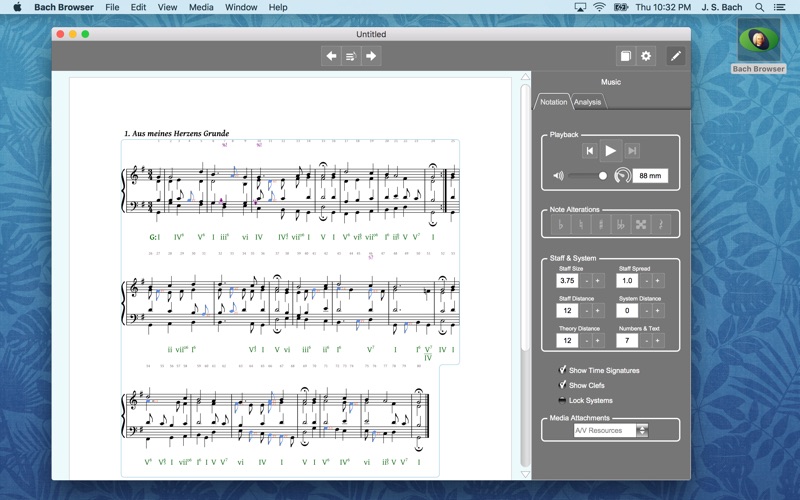The image size is (800, 500).
Task: Open the A/V Resources dropdown
Action: (x=611, y=431)
